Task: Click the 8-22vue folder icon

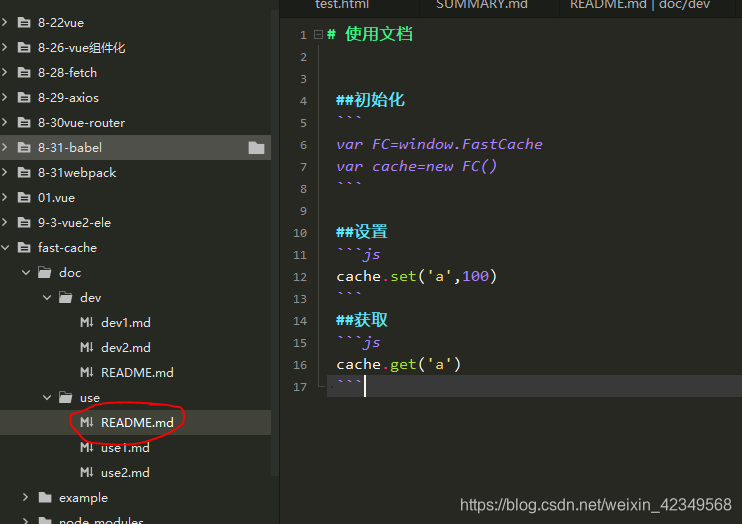Action: point(24,22)
